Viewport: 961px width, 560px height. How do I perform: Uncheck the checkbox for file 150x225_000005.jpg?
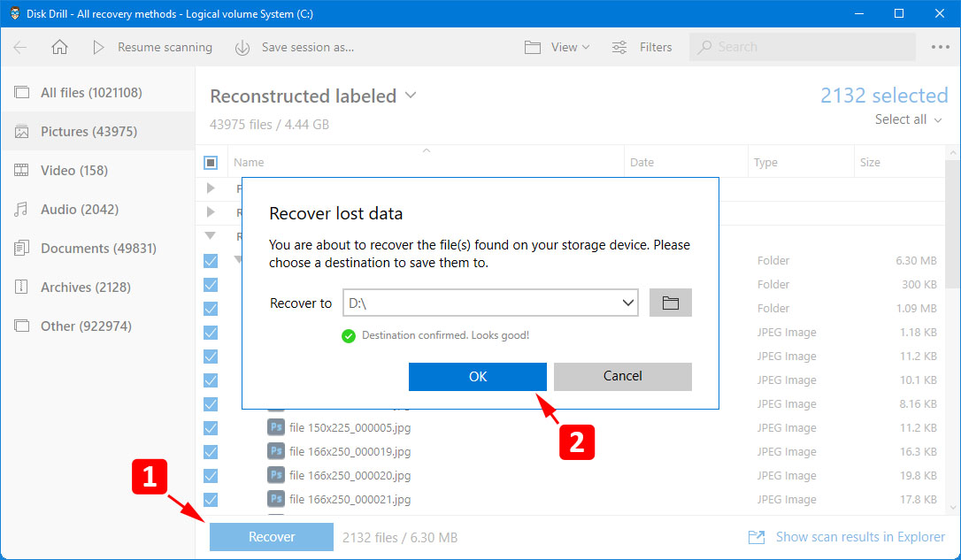coord(211,427)
